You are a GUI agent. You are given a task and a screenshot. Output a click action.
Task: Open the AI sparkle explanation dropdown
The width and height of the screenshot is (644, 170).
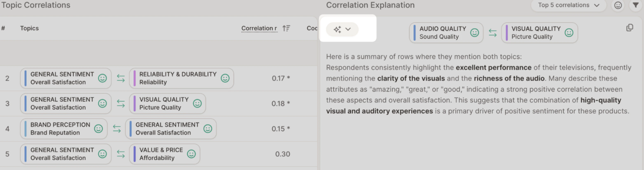[x=342, y=29]
